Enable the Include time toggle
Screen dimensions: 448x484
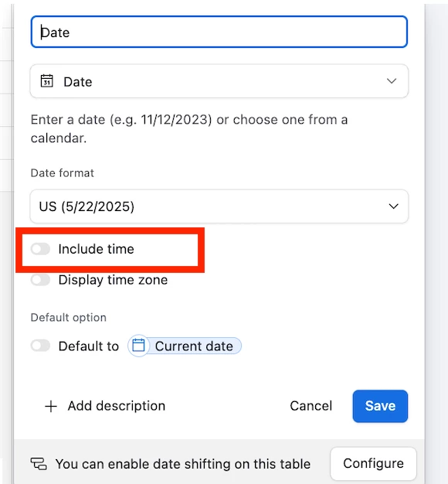point(40,249)
